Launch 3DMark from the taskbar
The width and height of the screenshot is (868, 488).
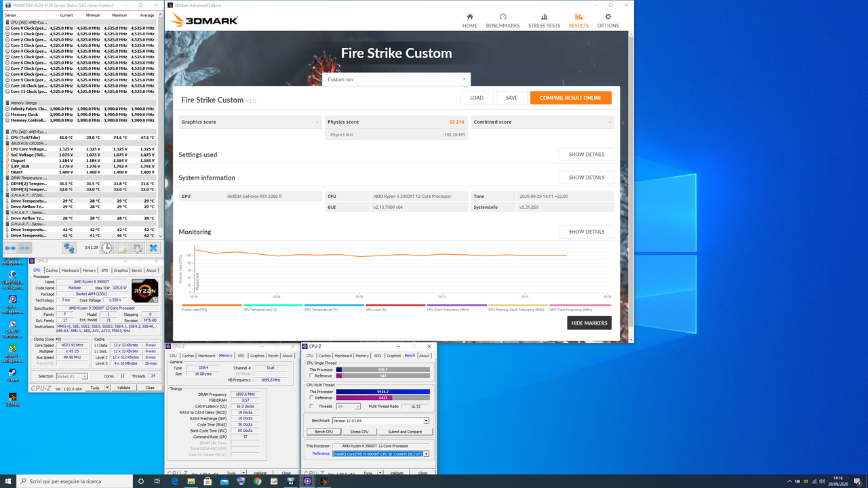click(323, 481)
